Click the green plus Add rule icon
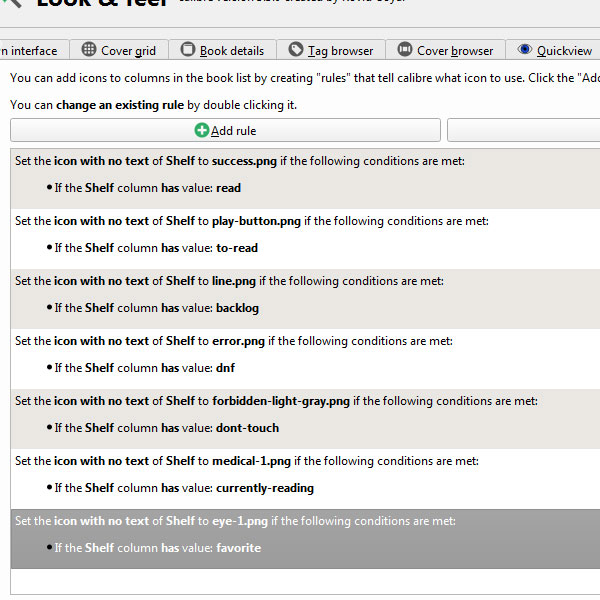This screenshot has height=600, width=600. [x=202, y=130]
